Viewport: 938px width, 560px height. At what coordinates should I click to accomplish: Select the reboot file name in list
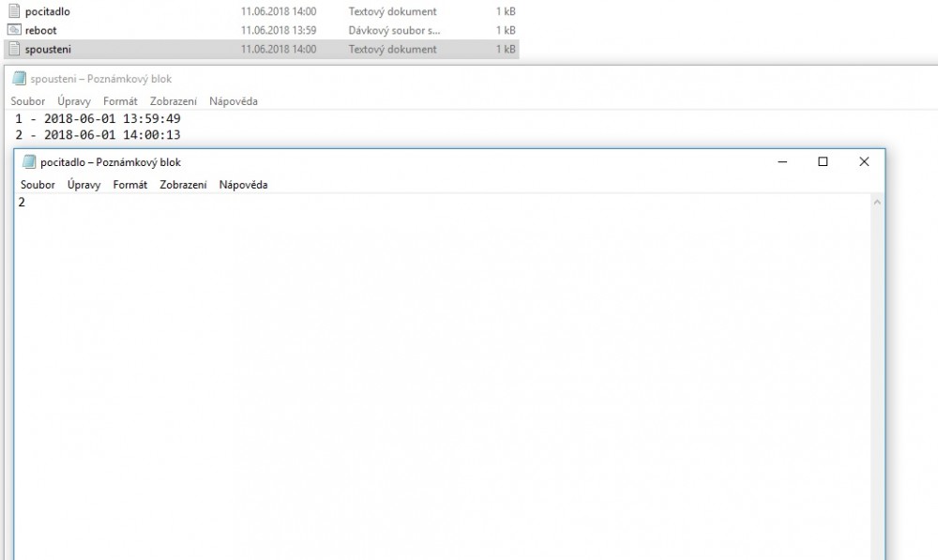(x=41, y=30)
